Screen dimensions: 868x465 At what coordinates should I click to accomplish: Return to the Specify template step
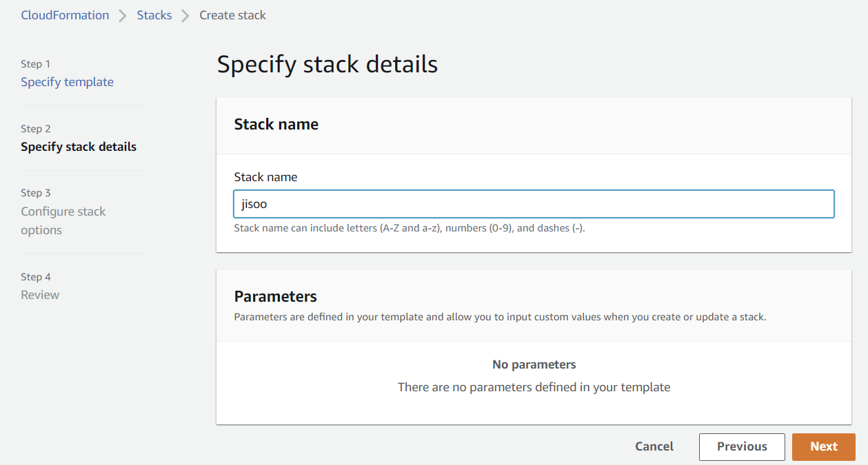[x=67, y=82]
